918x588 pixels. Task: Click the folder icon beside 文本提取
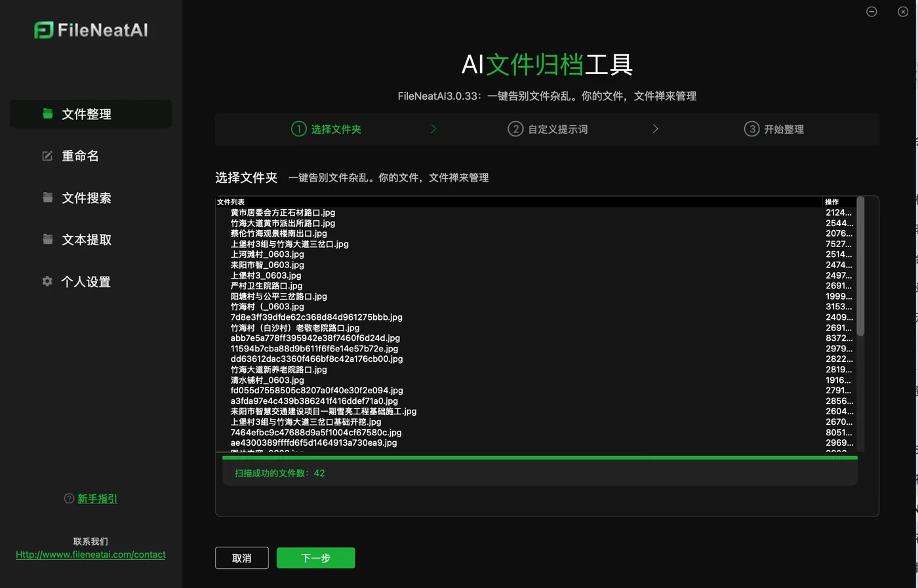coord(48,239)
